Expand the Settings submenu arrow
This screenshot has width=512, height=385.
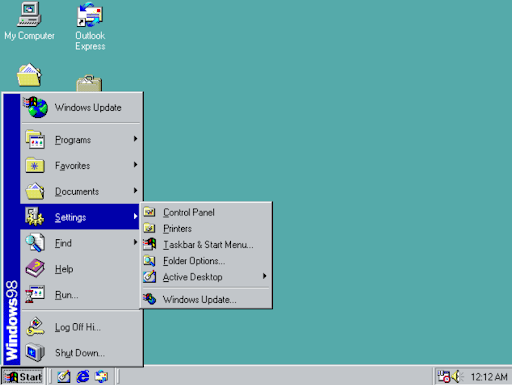pyautogui.click(x=135, y=216)
